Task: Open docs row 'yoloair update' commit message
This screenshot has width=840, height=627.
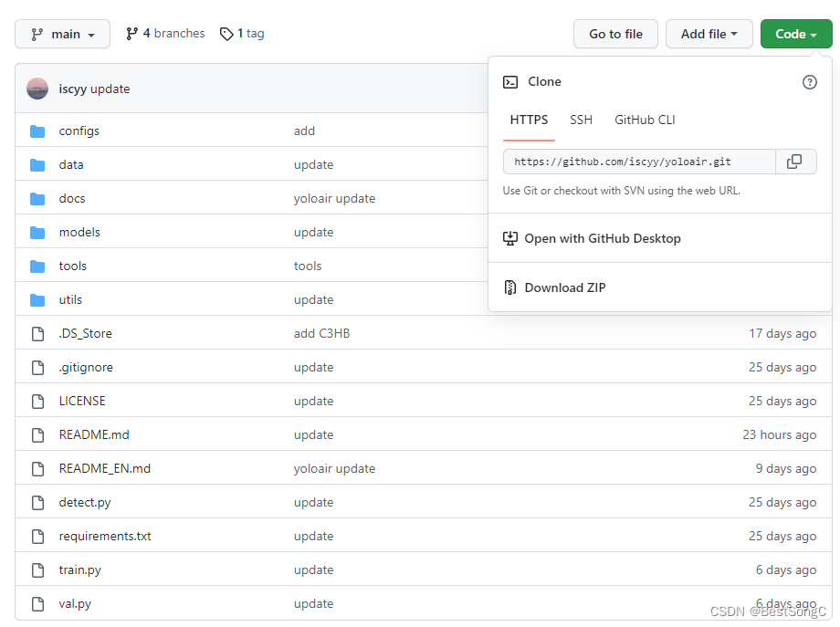Action: (335, 199)
